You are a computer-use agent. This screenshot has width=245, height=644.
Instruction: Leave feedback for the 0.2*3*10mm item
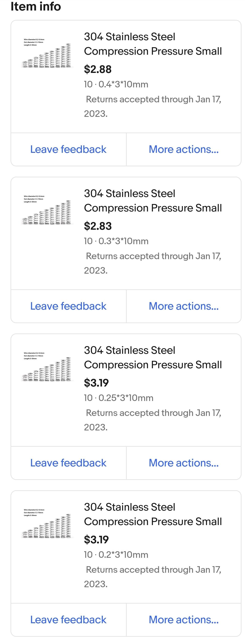68,619
